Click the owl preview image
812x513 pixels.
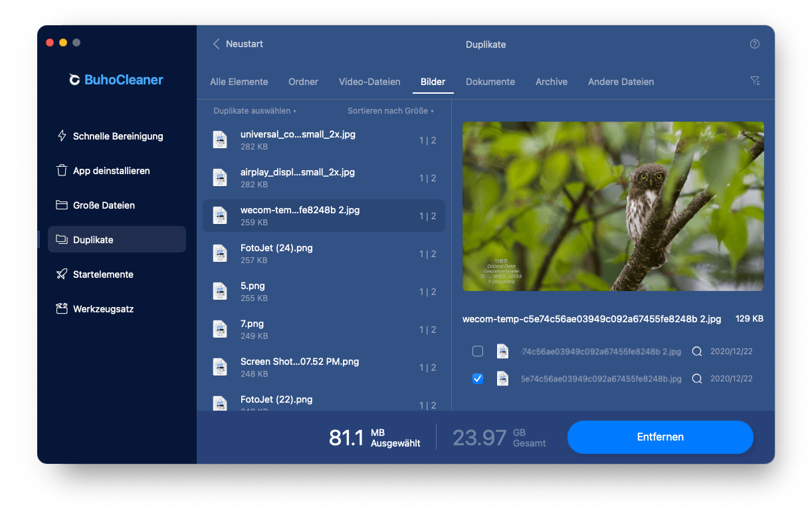click(x=613, y=206)
